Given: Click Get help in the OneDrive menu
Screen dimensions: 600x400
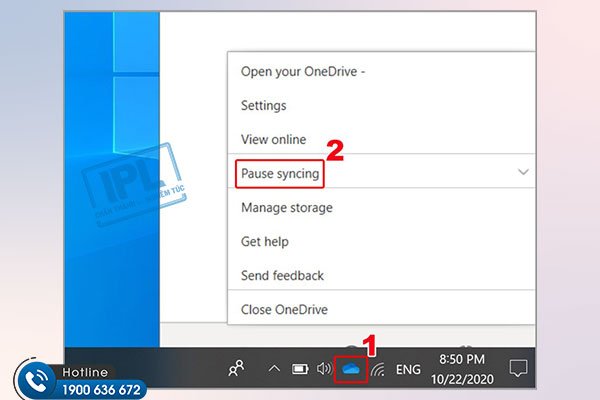Looking at the screenshot, I should [x=265, y=241].
